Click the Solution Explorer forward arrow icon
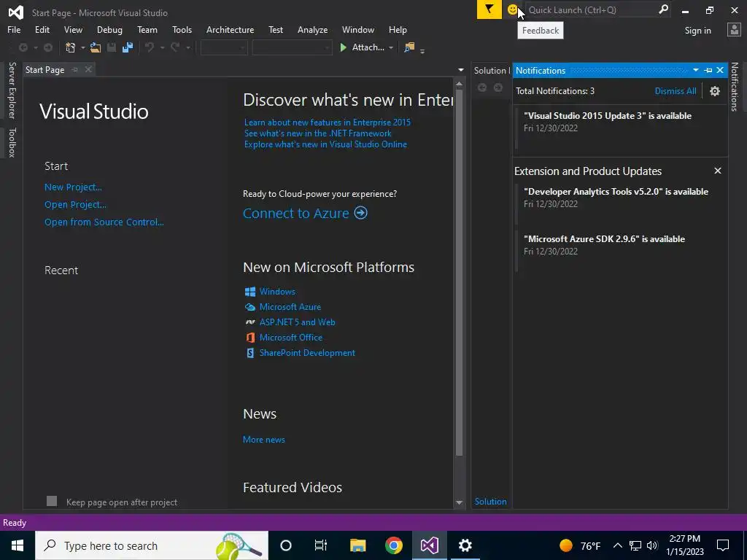This screenshot has width=747, height=560. 498,87
